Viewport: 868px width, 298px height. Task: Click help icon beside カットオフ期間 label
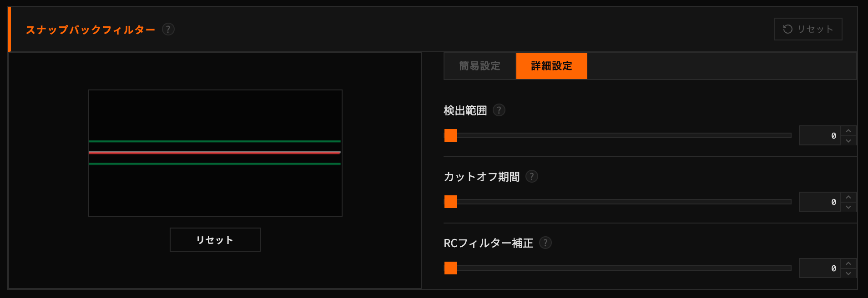(x=532, y=176)
